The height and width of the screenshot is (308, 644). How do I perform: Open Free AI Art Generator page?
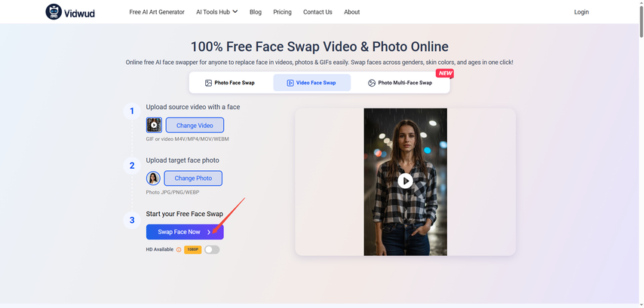[157, 12]
